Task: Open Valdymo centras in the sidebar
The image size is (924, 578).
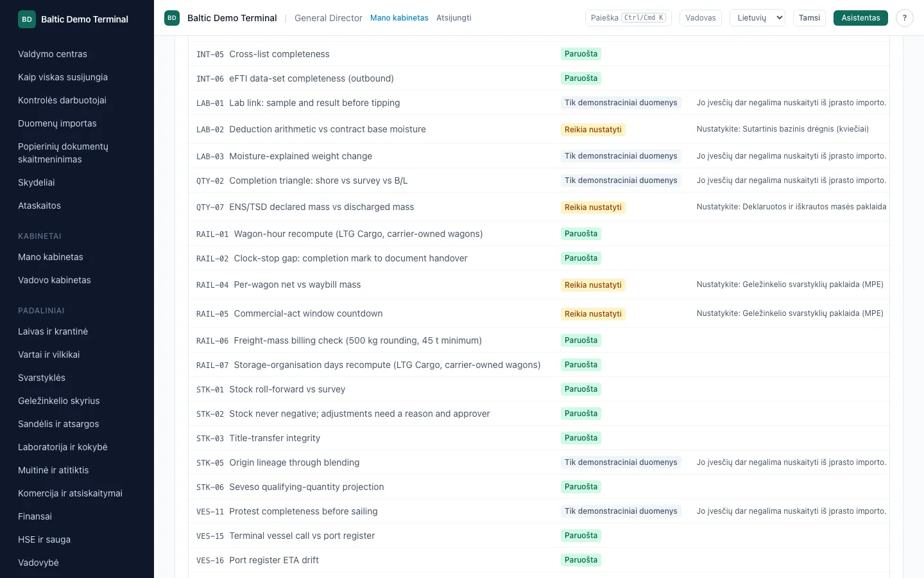Action: pos(53,54)
